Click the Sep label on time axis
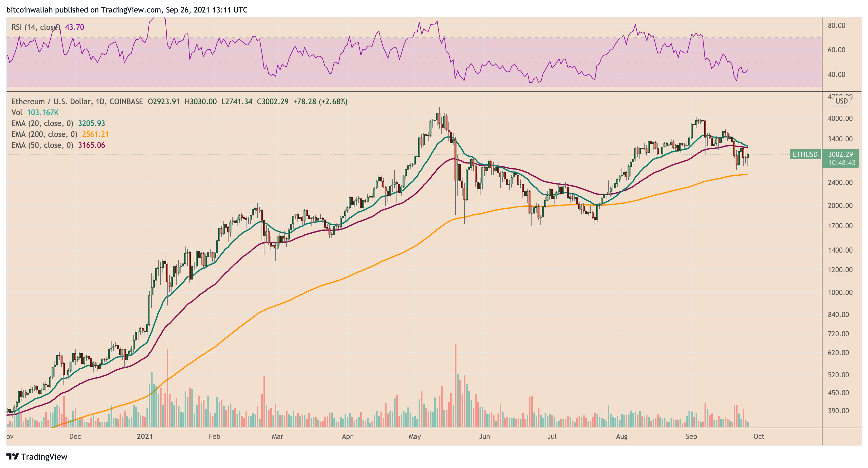The image size is (868, 468). pos(691,436)
